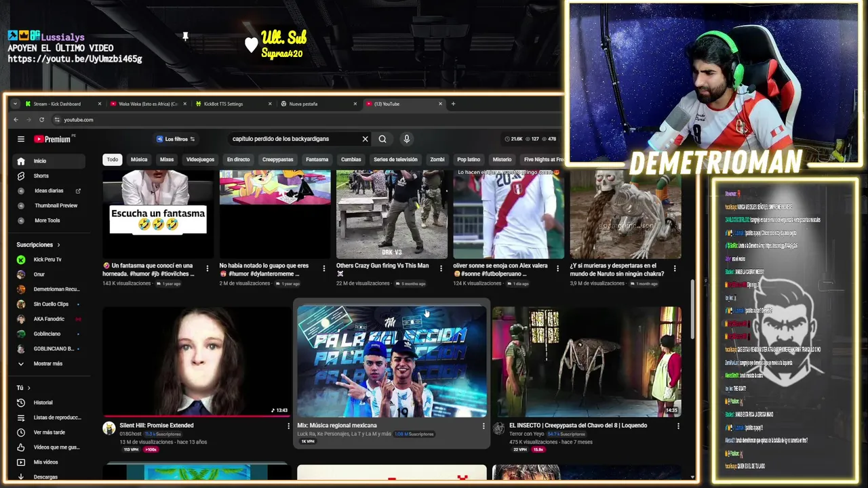Open a new browser tab with plus
This screenshot has width=868, height=488.
tap(454, 104)
